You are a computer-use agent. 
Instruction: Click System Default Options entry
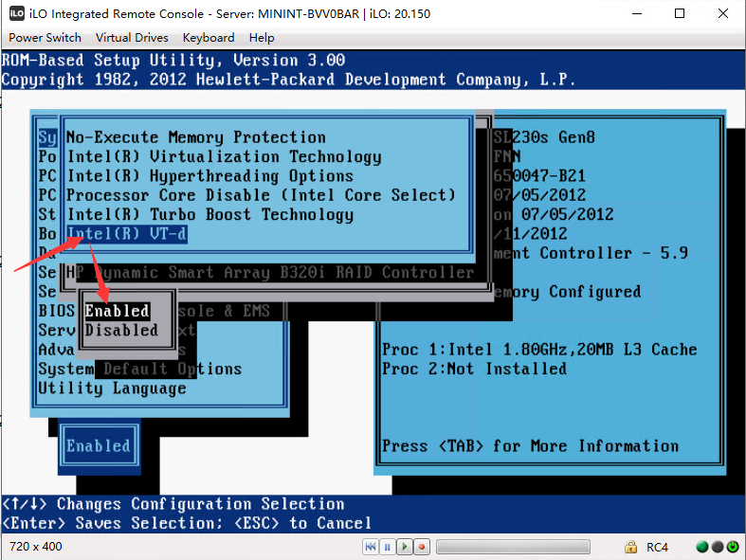click(x=140, y=370)
